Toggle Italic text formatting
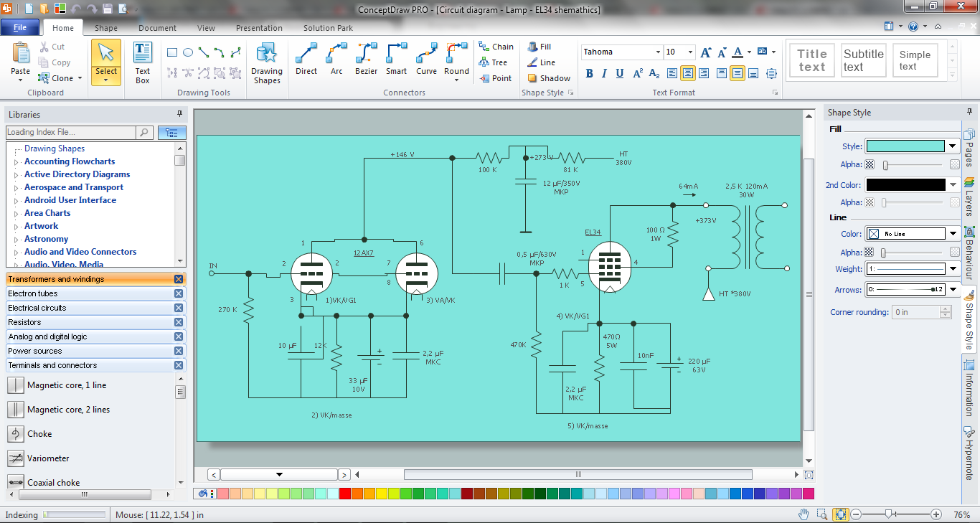 (605, 73)
